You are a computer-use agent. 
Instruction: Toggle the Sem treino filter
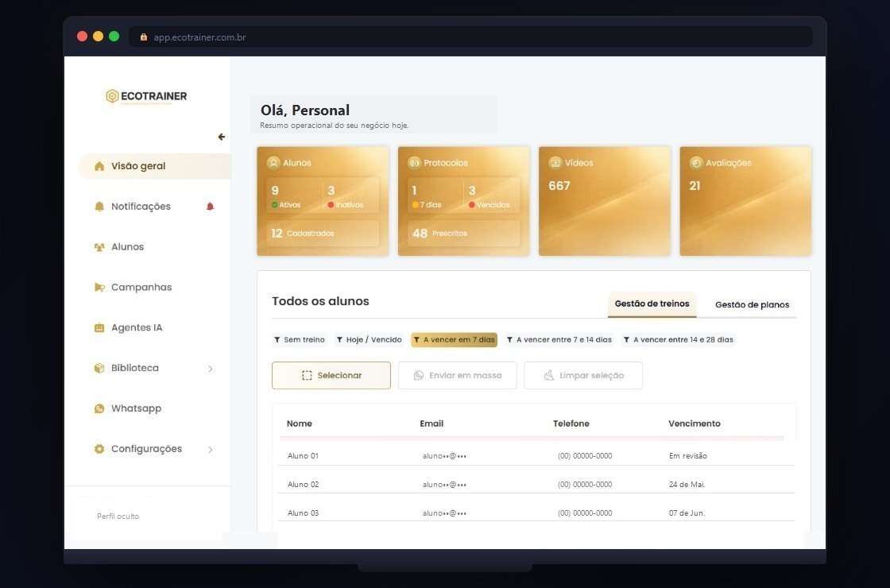click(x=299, y=340)
